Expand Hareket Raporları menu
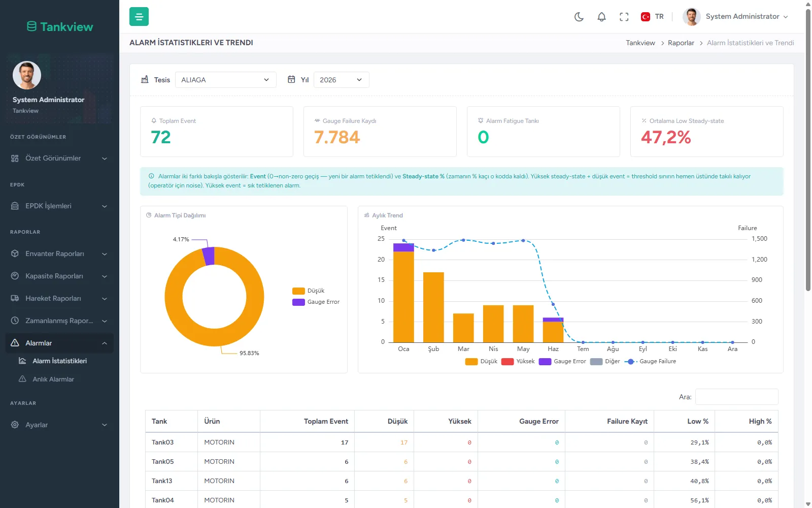 pos(59,298)
